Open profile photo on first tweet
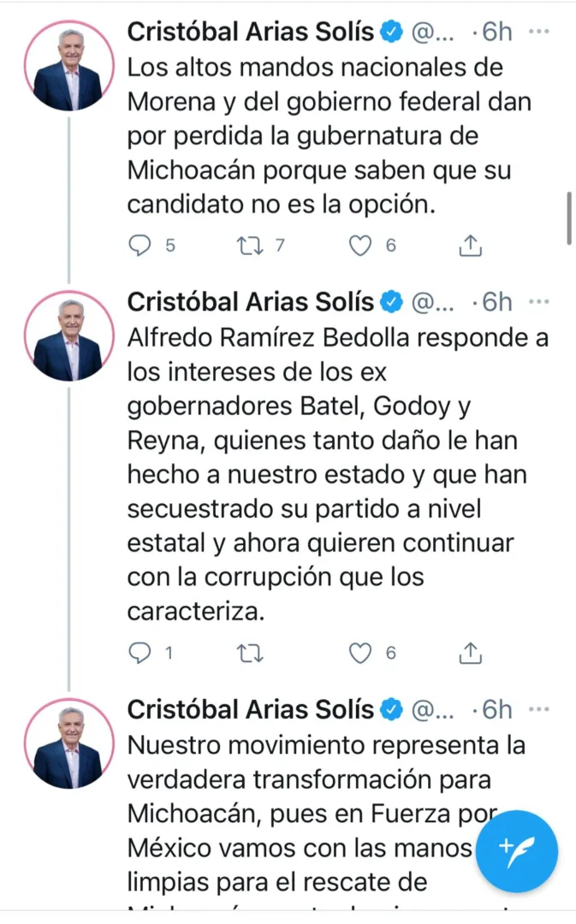 click(68, 71)
